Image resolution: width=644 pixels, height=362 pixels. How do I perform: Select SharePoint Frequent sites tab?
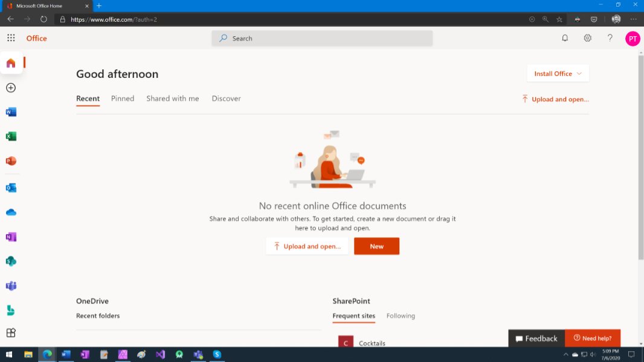(x=353, y=316)
